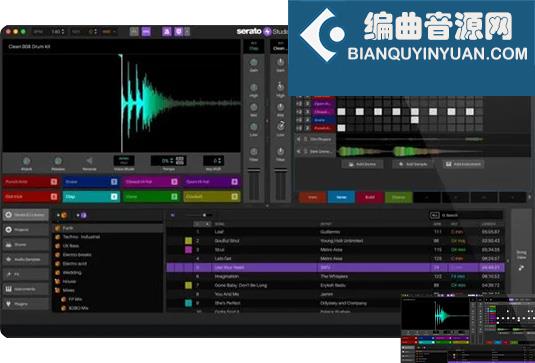Select the highlighted song Use Your Heart
Viewport: 535px width, 363px height.
(x=335, y=267)
